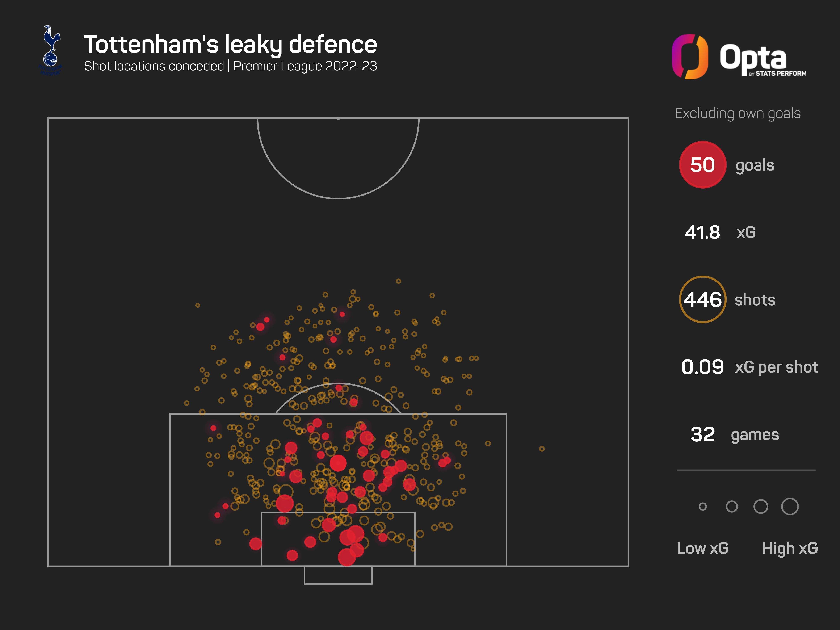The image size is (840, 630).
Task: Click the "Low xG" legend label
Action: point(702,548)
